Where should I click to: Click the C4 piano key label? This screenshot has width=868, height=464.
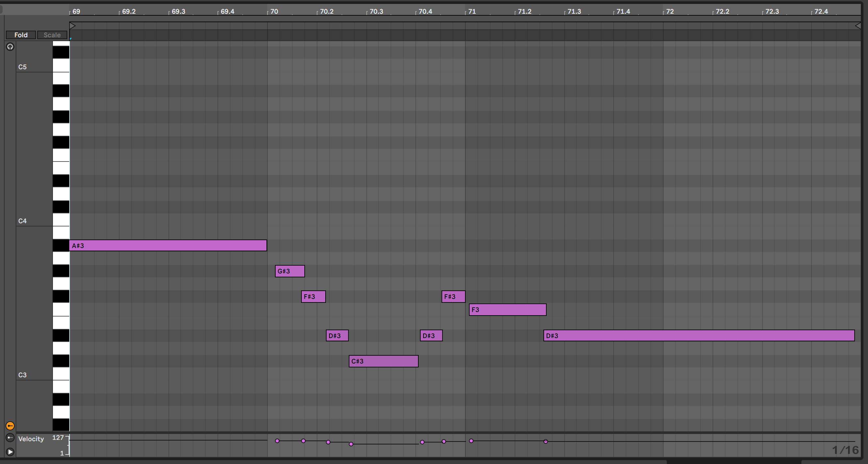[22, 221]
